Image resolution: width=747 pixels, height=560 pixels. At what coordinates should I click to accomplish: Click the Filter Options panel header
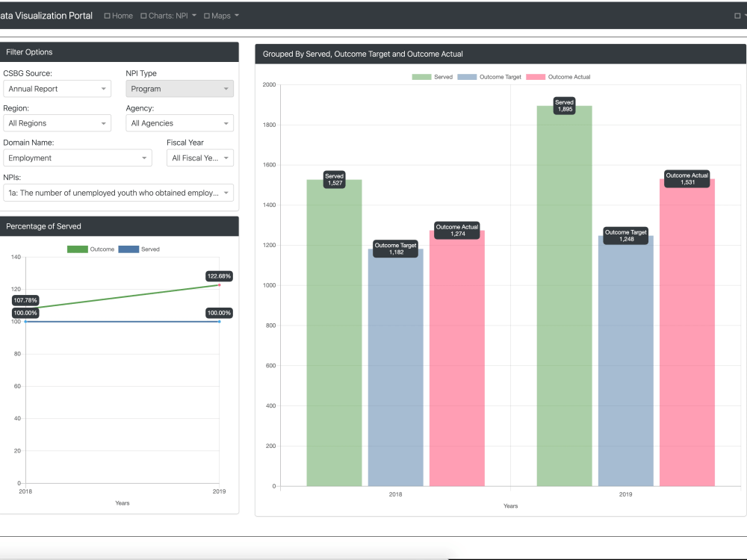[119, 52]
